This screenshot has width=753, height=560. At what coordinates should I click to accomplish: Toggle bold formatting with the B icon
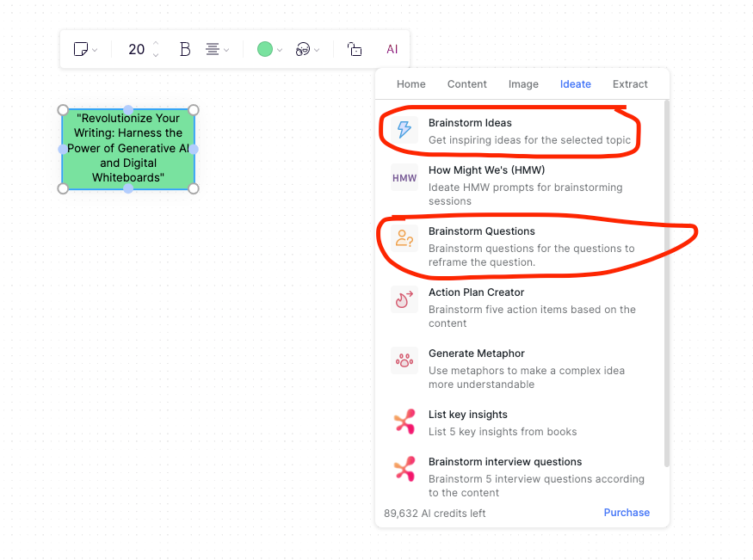coord(185,49)
